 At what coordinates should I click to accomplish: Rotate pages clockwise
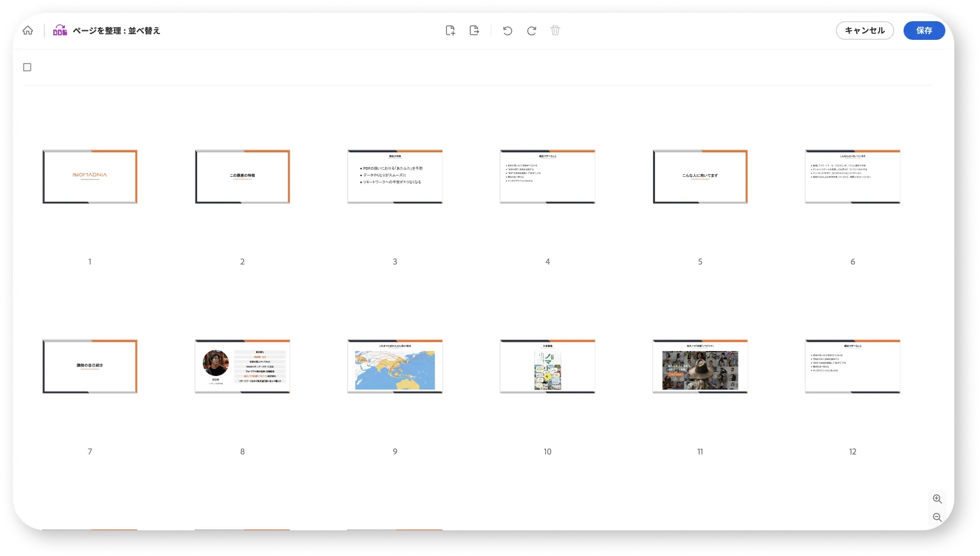tap(532, 30)
